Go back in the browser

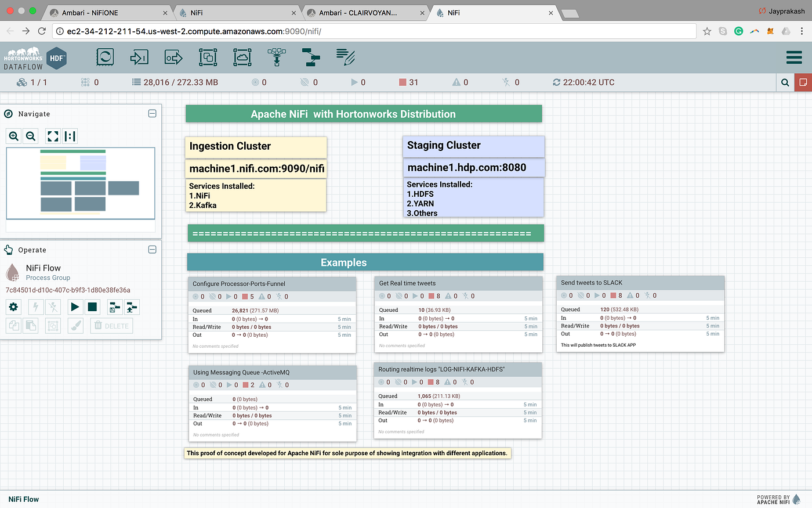coord(10,31)
